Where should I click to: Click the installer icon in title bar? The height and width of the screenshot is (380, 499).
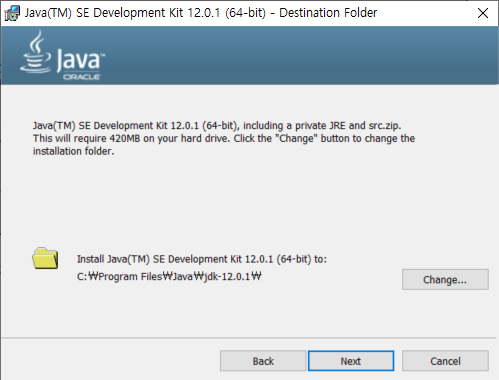(12, 13)
